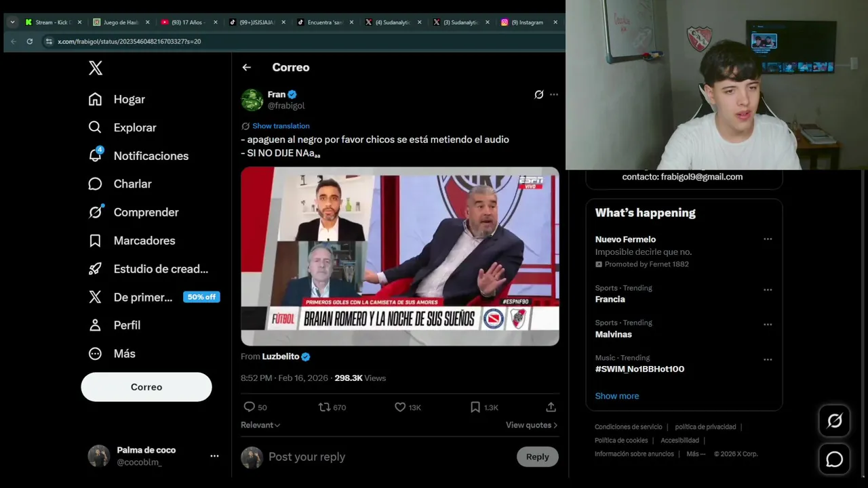Open the Relevant sort dropdown
Screen dimensions: 868x488
(x=260, y=425)
